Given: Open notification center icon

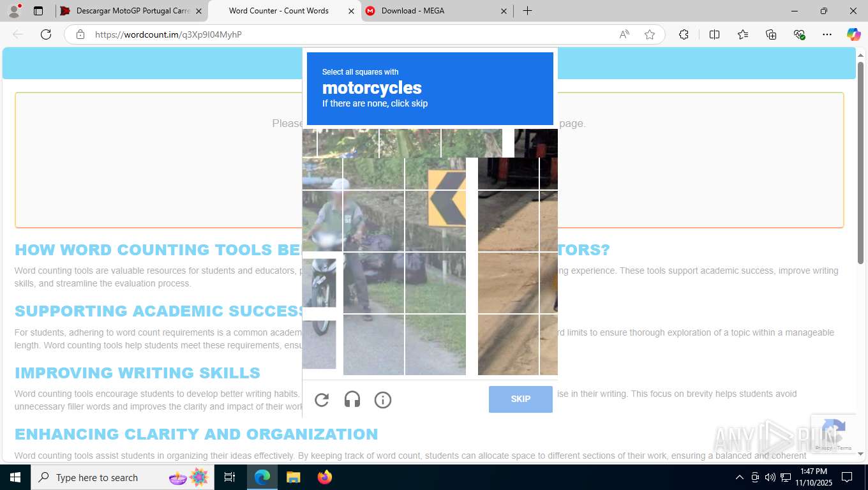Looking at the screenshot, I should coord(847,477).
